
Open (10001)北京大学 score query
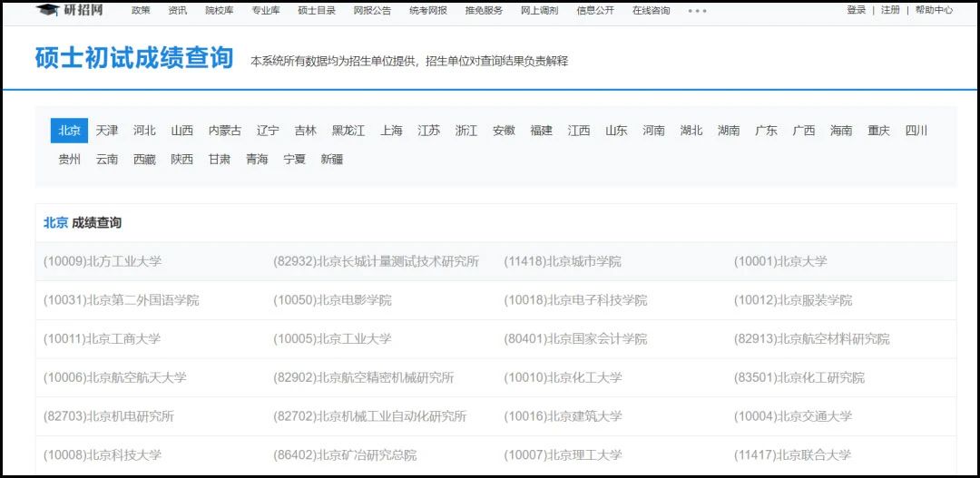(x=780, y=261)
